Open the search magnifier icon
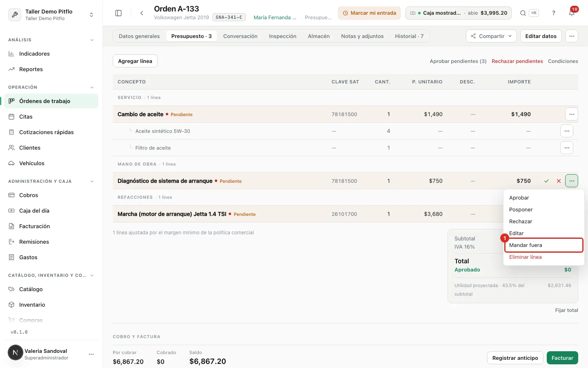588x368 pixels. 523,13
